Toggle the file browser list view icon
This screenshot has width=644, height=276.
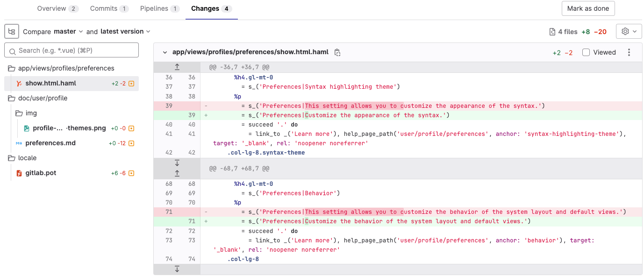point(11,31)
